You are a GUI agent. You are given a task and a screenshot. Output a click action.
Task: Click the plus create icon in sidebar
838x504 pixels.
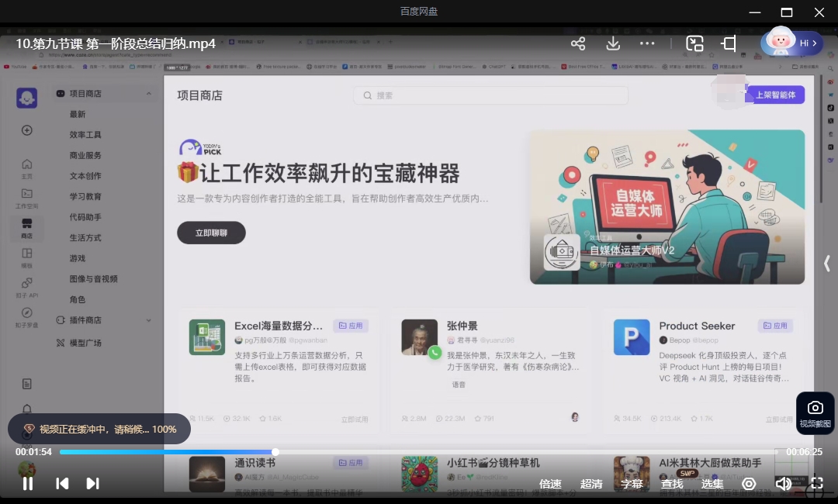click(x=26, y=130)
